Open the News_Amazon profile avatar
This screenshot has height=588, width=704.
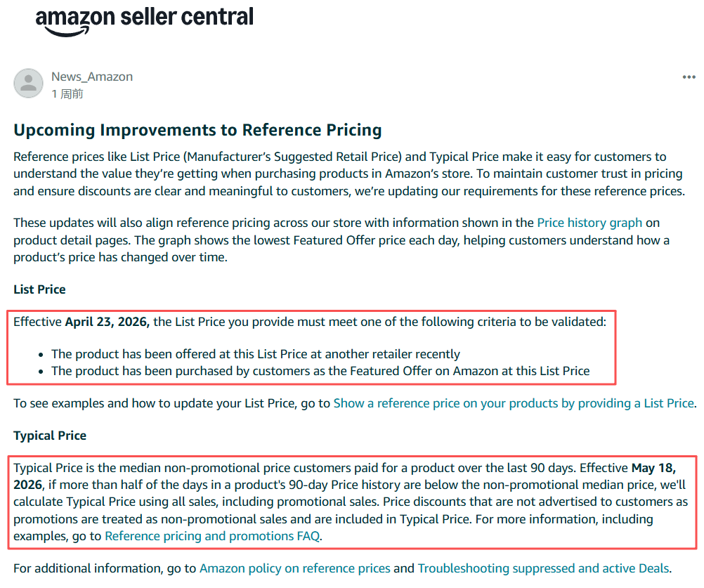click(x=28, y=84)
